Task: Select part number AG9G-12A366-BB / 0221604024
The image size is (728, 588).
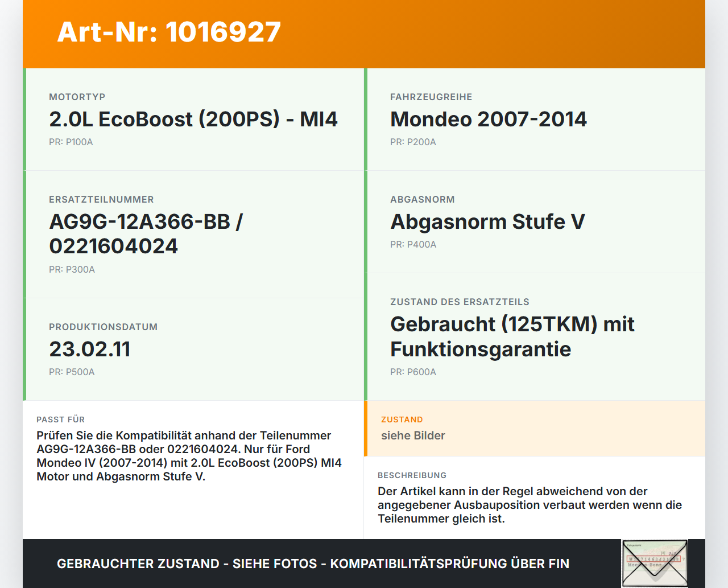Action: [146, 234]
